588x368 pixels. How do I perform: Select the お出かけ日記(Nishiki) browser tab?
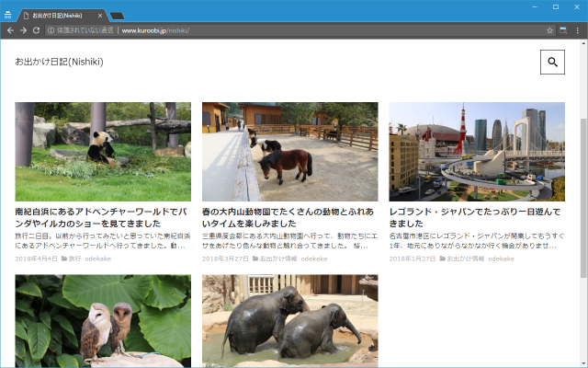pyautogui.click(x=62, y=16)
